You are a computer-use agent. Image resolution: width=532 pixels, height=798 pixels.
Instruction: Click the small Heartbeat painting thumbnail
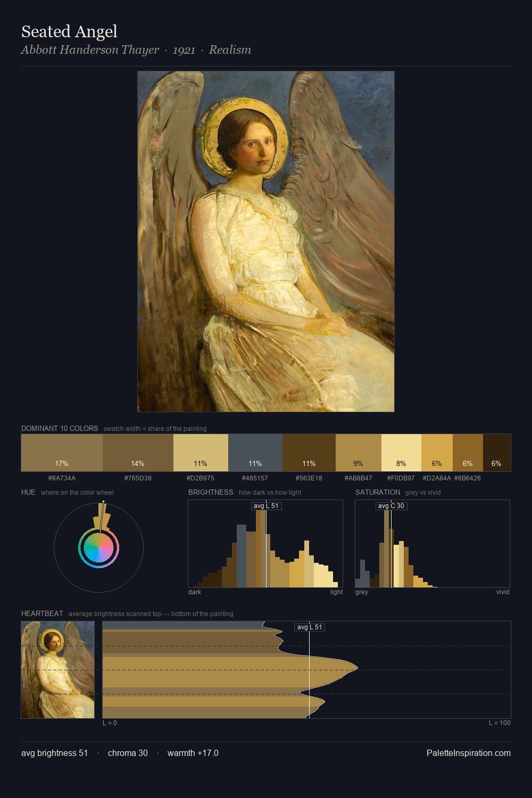[58, 670]
